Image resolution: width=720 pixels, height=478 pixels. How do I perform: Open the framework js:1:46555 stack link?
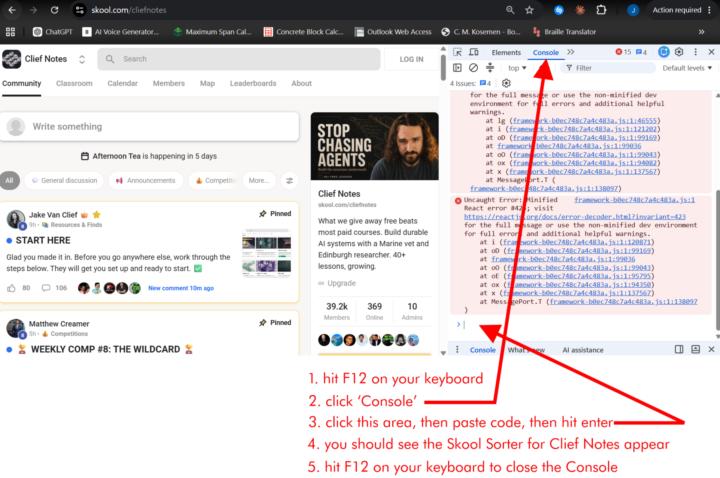(585, 120)
